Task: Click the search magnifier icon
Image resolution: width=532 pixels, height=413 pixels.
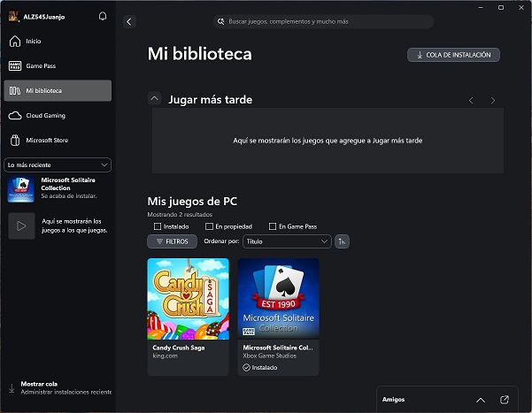Action: pyautogui.click(x=221, y=21)
